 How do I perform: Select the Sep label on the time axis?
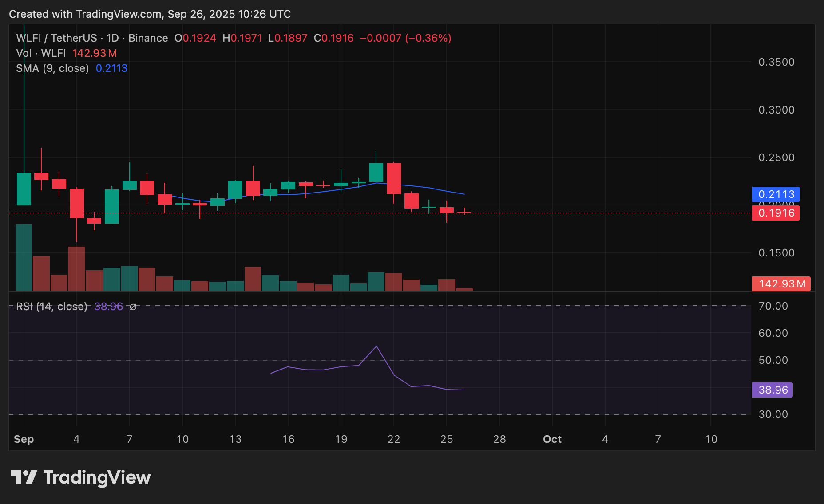click(x=24, y=439)
